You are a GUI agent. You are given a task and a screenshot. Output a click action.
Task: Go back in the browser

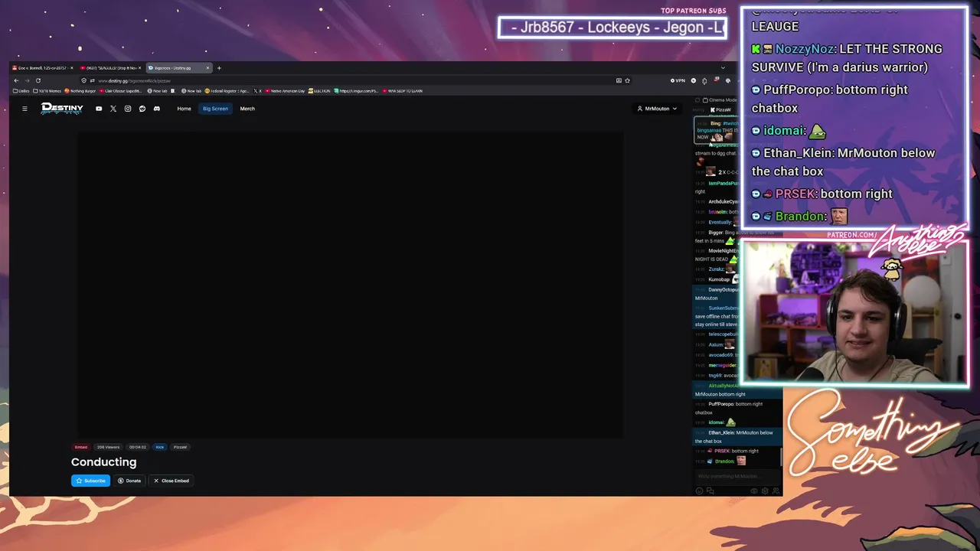16,80
